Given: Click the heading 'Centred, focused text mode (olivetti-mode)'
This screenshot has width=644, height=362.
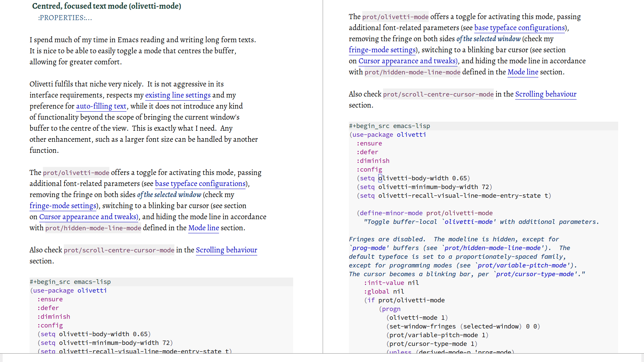Looking at the screenshot, I should click(x=107, y=6).
